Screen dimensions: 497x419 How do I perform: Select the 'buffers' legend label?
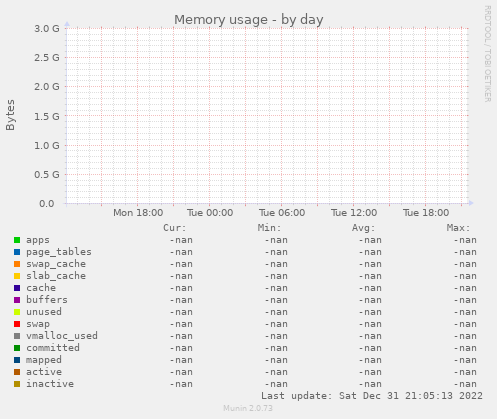[x=47, y=300]
